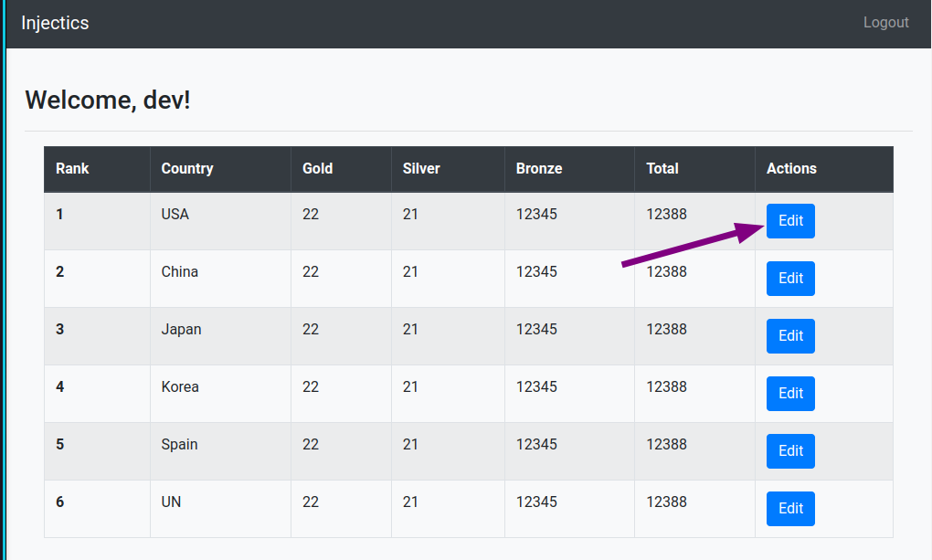
Task: Click the Actions column header
Action: click(x=791, y=169)
